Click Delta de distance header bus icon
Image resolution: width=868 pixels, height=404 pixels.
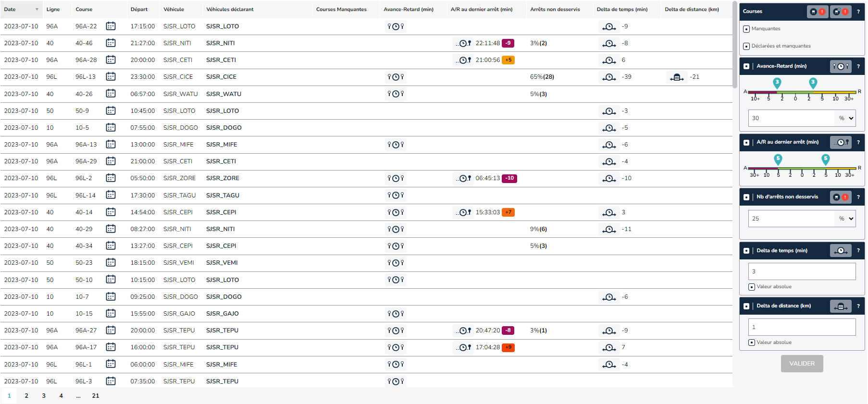pos(841,306)
